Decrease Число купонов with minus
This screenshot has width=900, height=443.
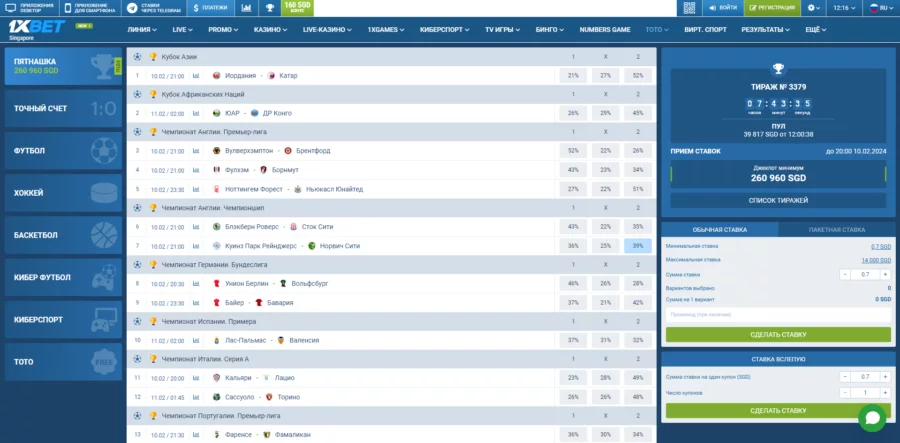coord(845,393)
